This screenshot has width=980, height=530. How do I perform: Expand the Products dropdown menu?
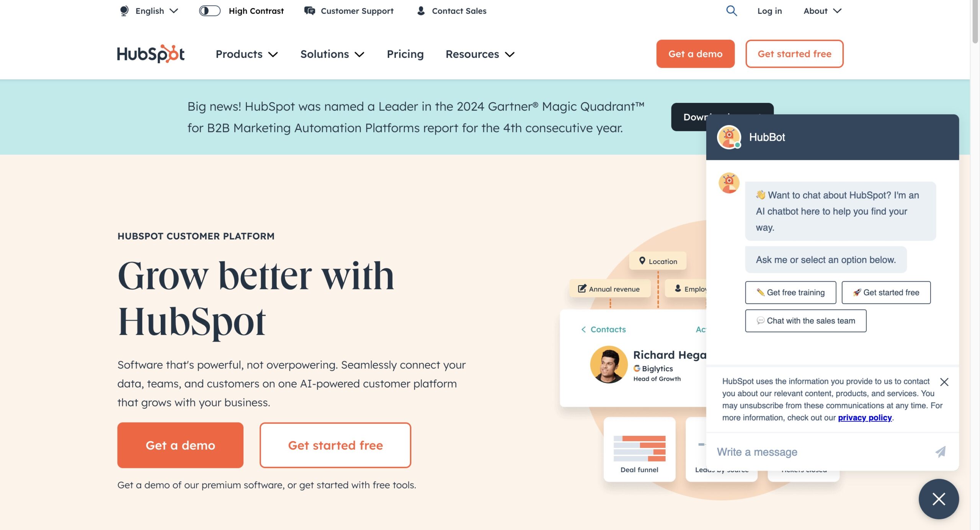point(247,54)
